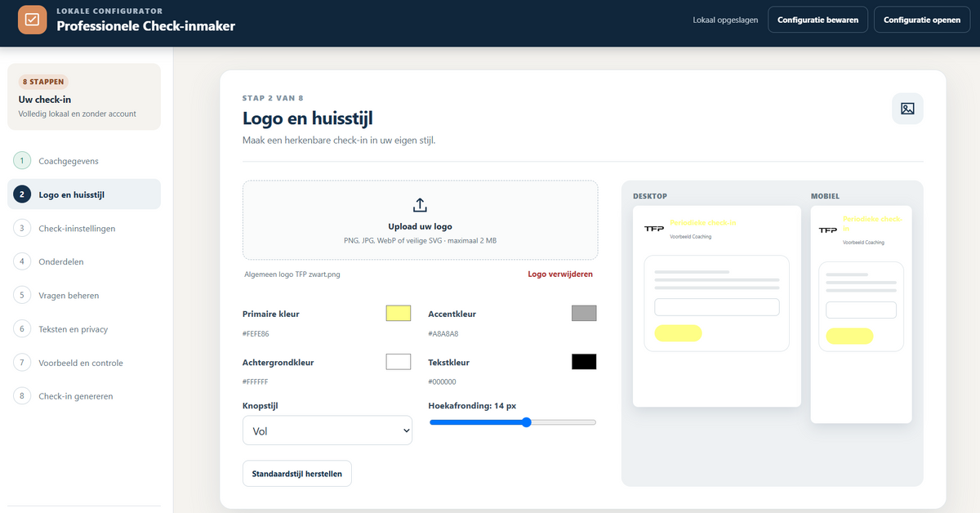The width and height of the screenshot is (980, 513).
Task: Click the Lokaal opgeslagen status text
Action: 725,20
